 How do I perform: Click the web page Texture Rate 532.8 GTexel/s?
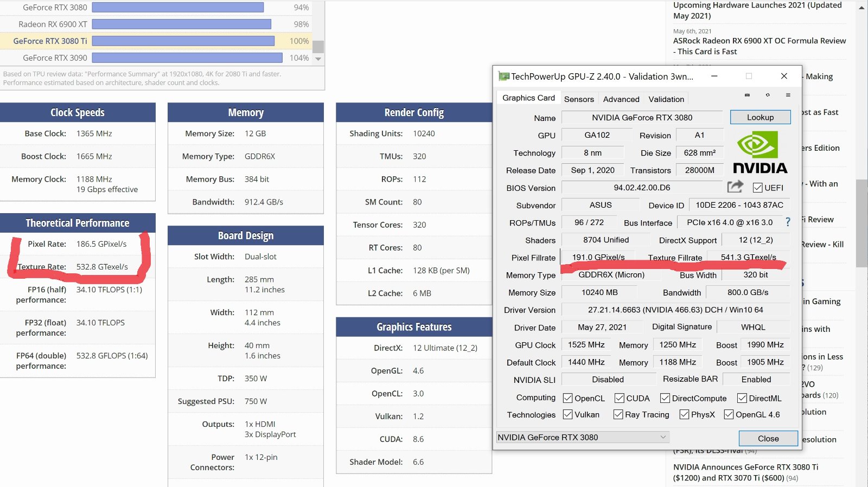(102, 267)
